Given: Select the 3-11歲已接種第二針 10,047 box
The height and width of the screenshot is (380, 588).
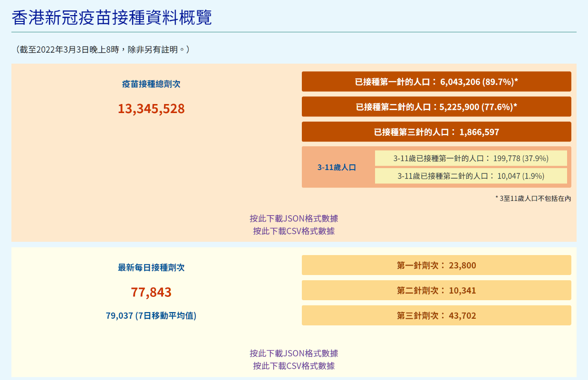Looking at the screenshot, I should (x=471, y=176).
